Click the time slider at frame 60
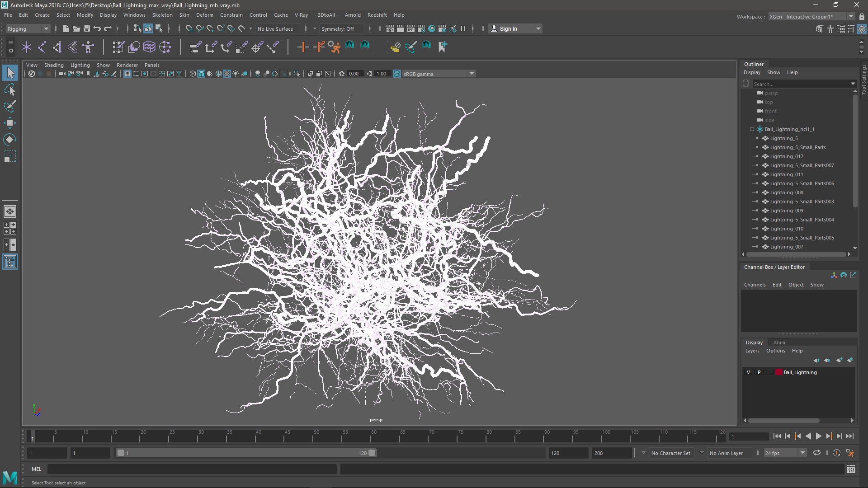Image resolution: width=868 pixels, height=488 pixels. (x=374, y=436)
